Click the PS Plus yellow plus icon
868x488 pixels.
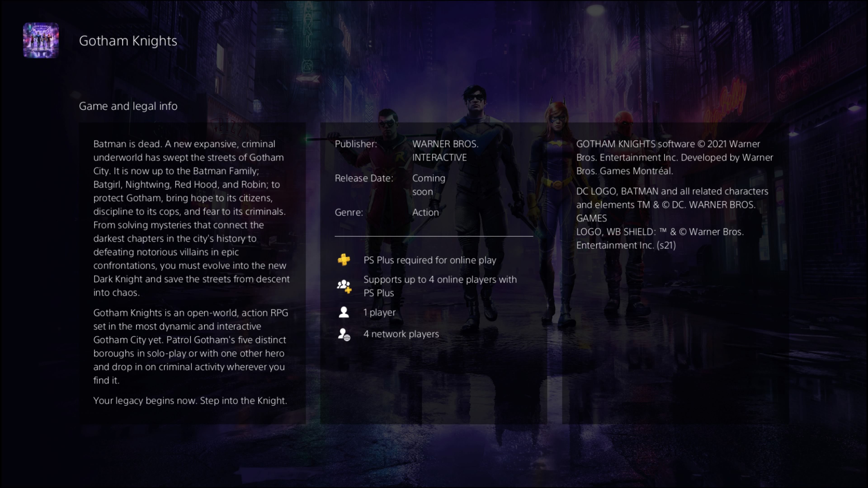pyautogui.click(x=344, y=260)
